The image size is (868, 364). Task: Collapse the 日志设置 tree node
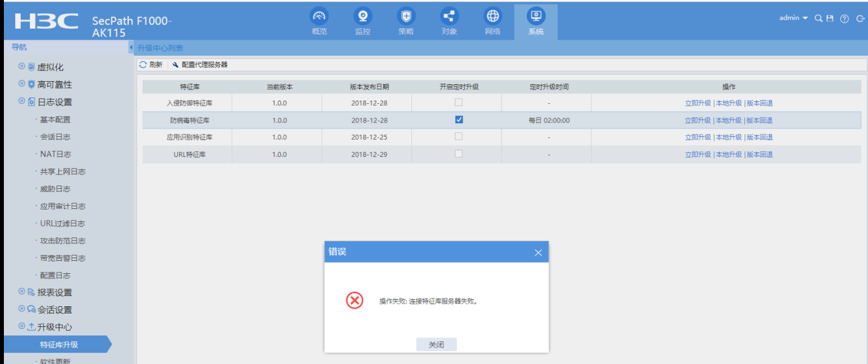point(21,101)
